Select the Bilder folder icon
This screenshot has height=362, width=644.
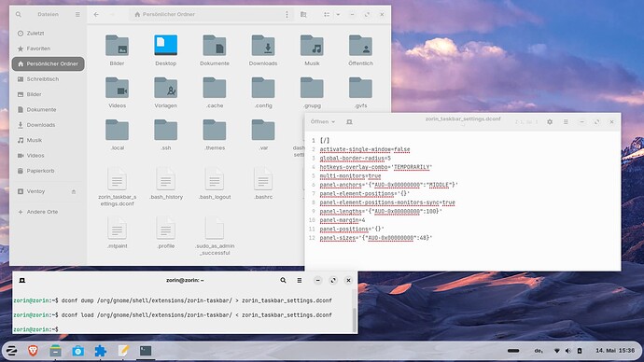(117, 45)
